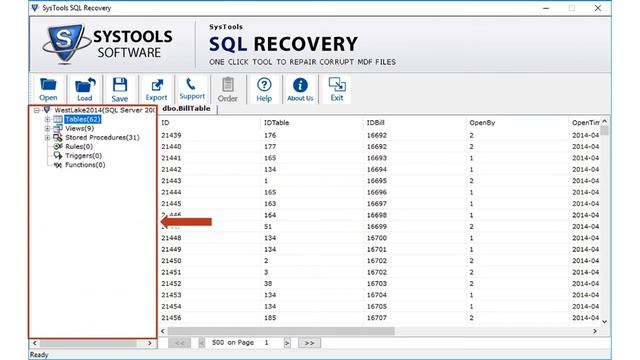Viewport: 640px width, 360px height.
Task: Click the grid horizontal scrollbar right arrow
Action: point(595,331)
